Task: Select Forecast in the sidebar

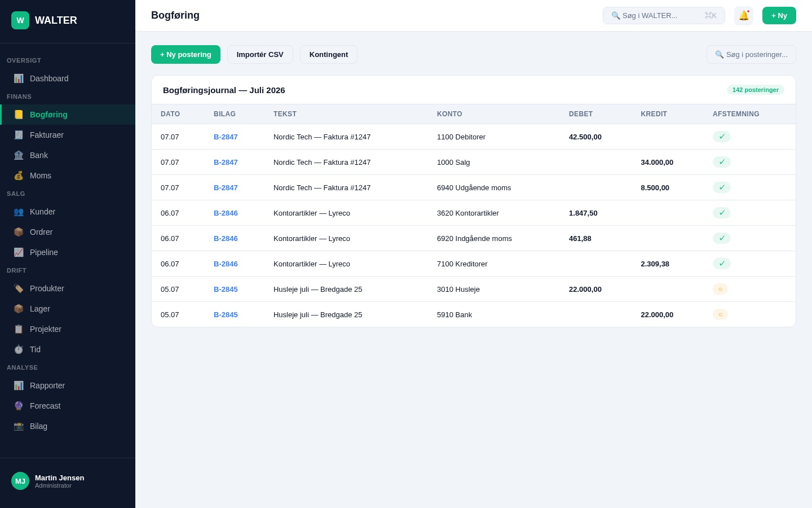Action: (68, 406)
